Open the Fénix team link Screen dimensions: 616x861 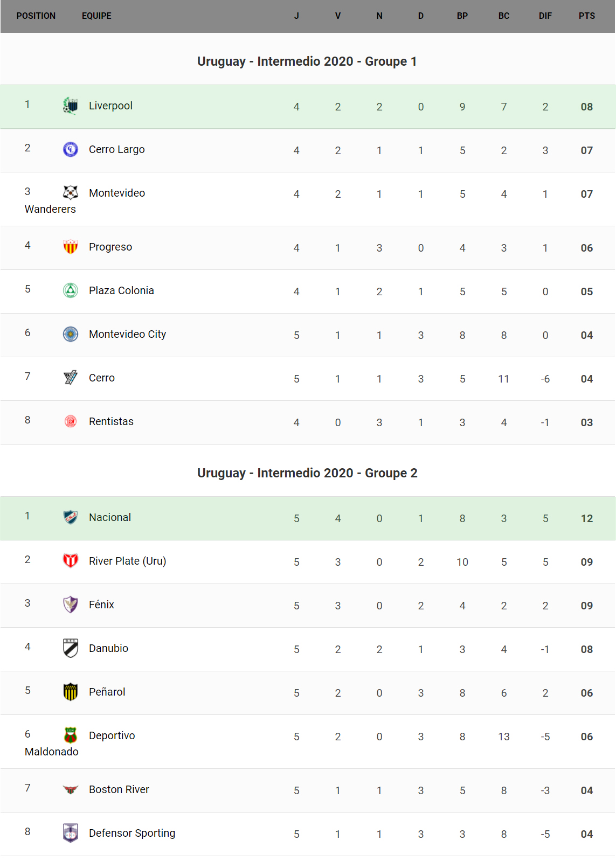click(101, 605)
